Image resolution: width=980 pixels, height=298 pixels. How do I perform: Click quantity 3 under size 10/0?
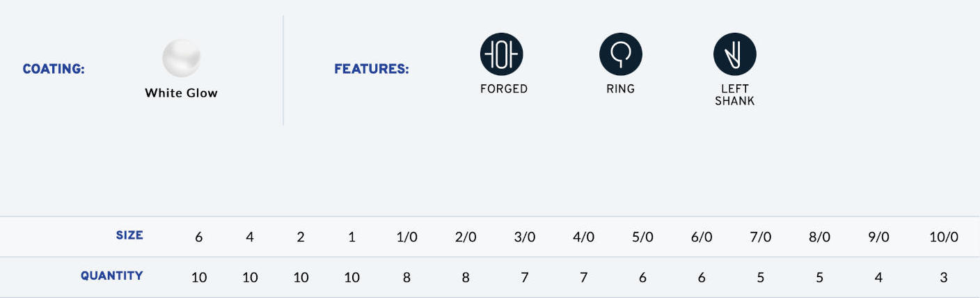(944, 277)
